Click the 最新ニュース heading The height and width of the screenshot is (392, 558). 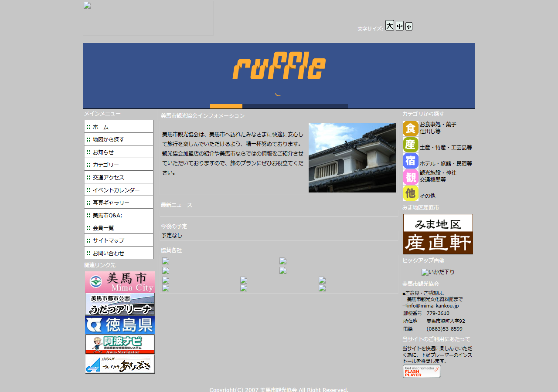(x=177, y=205)
